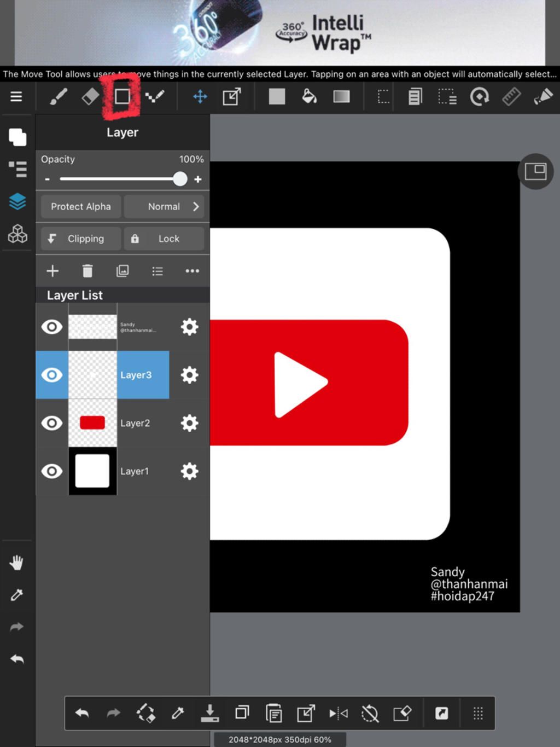Toggle Clipping for the layer
The image size is (560, 747).
pyautogui.click(x=81, y=239)
